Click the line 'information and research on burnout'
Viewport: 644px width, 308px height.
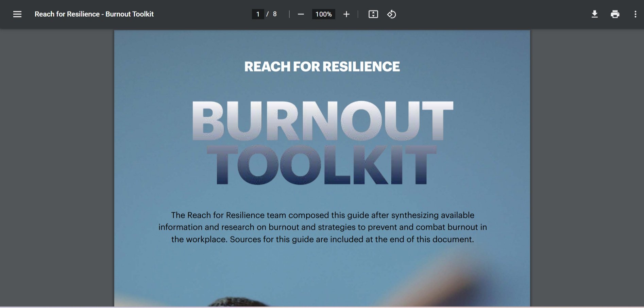[323, 227]
